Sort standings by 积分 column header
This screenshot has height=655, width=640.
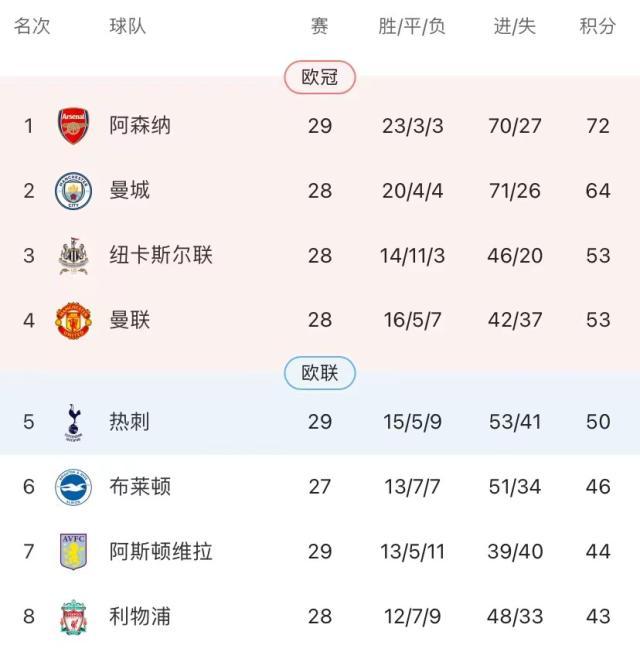pyautogui.click(x=598, y=27)
